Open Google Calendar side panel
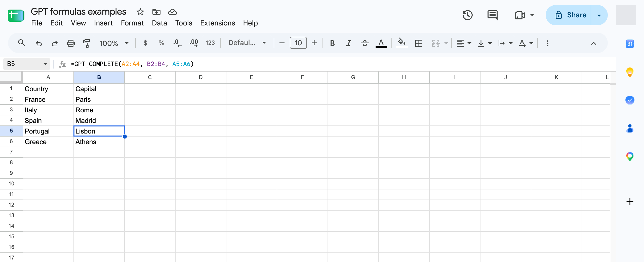Viewport: 644px width, 262px height. tap(630, 44)
